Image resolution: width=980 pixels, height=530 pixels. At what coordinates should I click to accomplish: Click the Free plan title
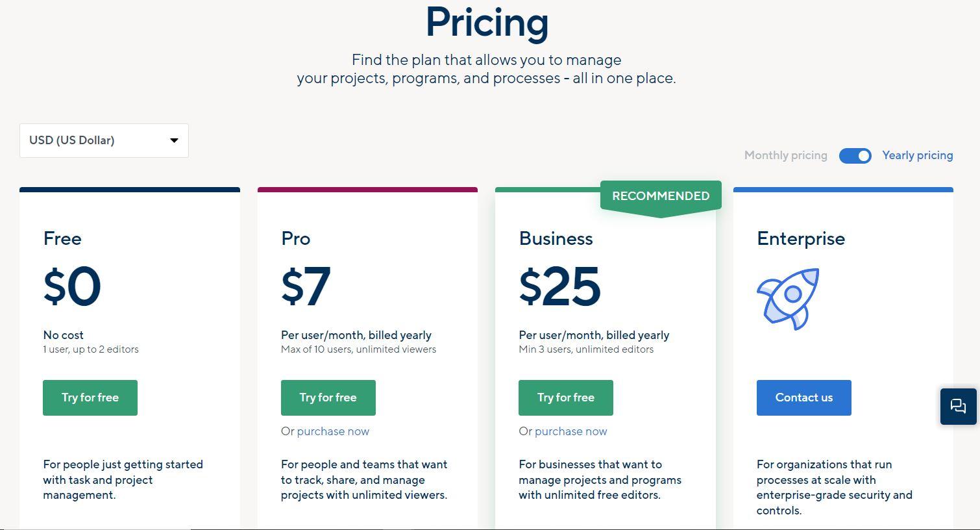tap(62, 238)
